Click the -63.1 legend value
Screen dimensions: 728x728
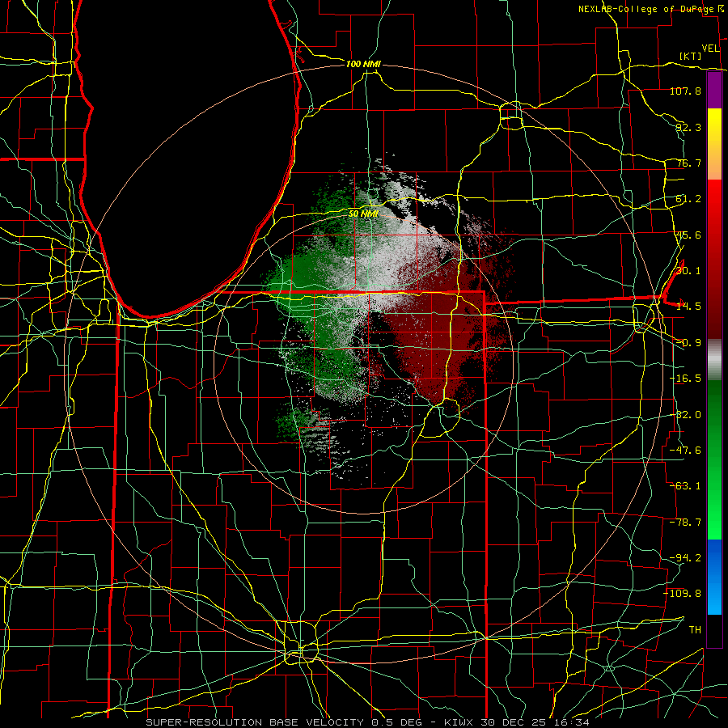coord(685,486)
